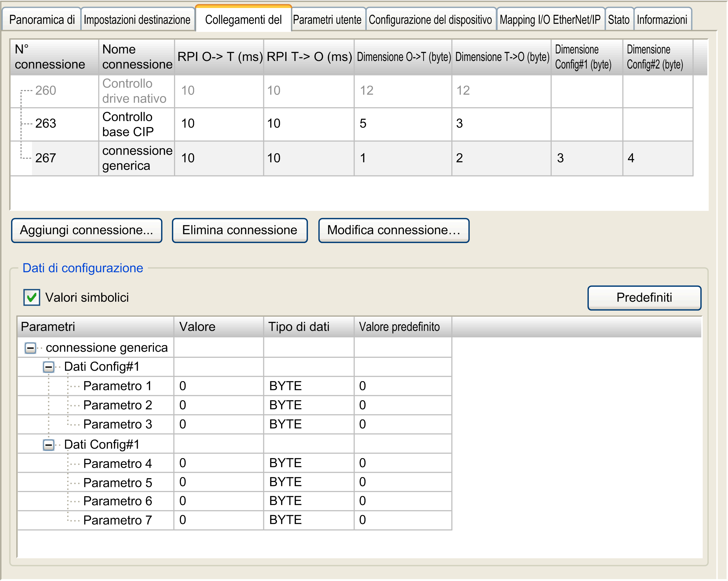Click Dimensione O->T value 12 for connection 260
The height and width of the screenshot is (581, 728).
(403, 91)
